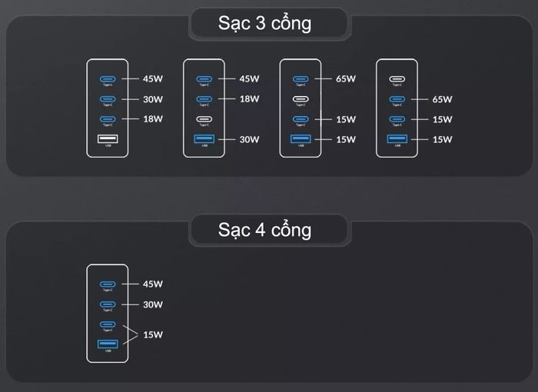Viewport: 538px width, 392px height.
Task: Select 15W USB-A port on charger with white middle Type-C
Action: tap(301, 138)
